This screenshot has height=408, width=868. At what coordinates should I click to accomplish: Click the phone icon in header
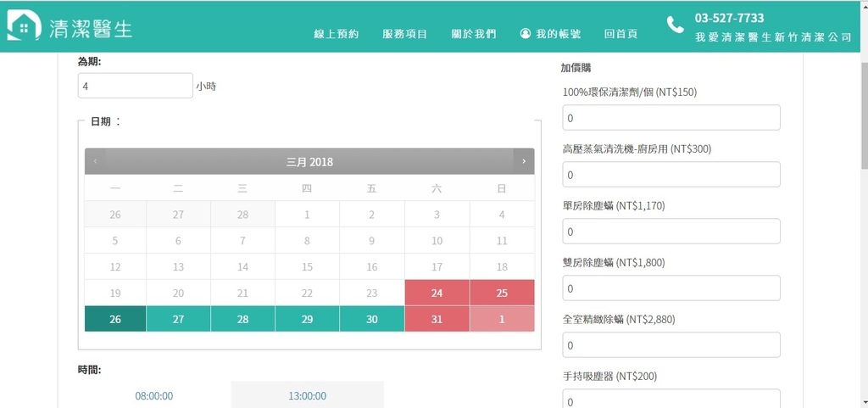coord(675,25)
